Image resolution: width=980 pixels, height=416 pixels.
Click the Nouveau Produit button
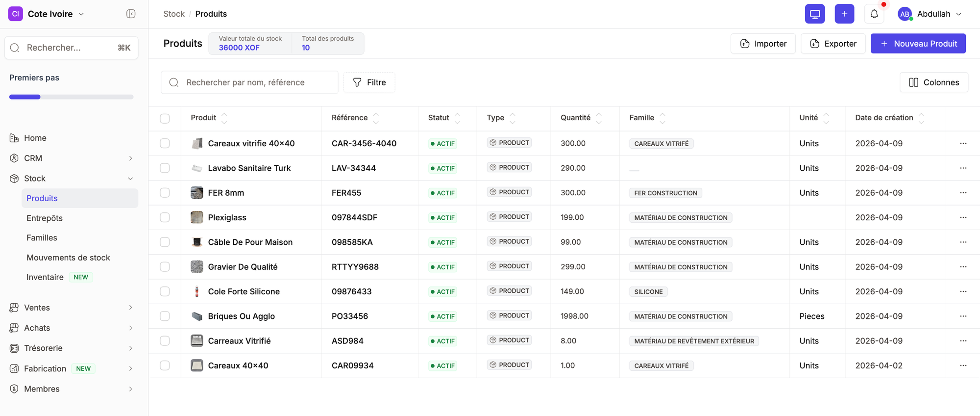[918, 44]
